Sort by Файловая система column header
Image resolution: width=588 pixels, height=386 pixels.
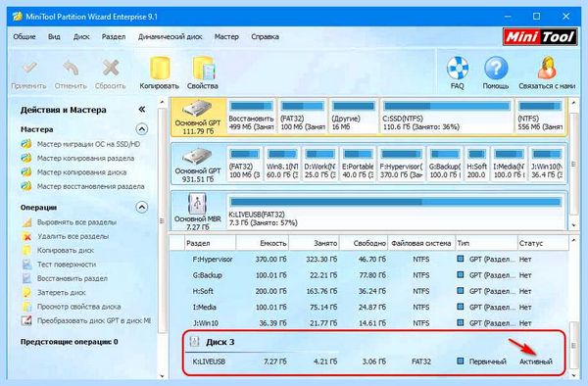tap(421, 243)
